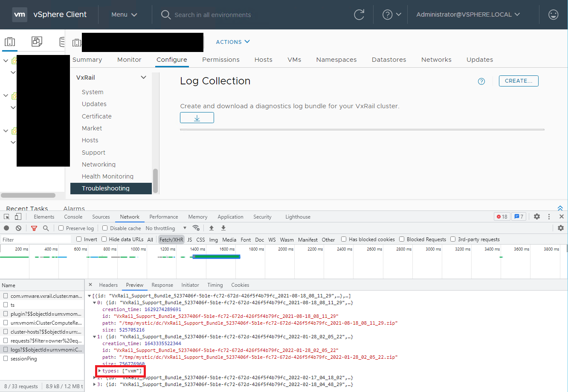Open the 7 issues counter
568x392 pixels.
point(519,217)
